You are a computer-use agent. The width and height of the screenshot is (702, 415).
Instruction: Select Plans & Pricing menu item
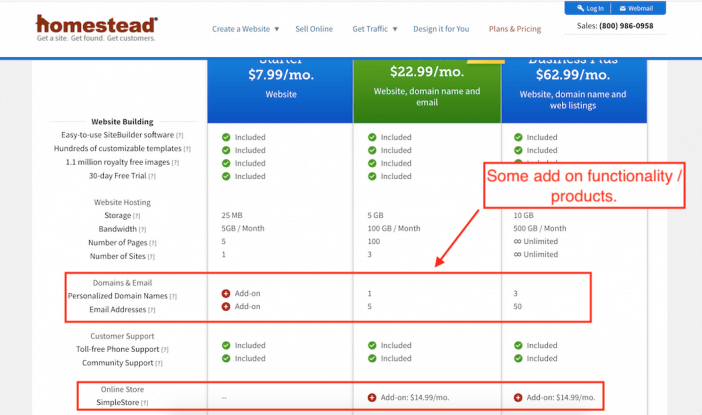(x=515, y=29)
